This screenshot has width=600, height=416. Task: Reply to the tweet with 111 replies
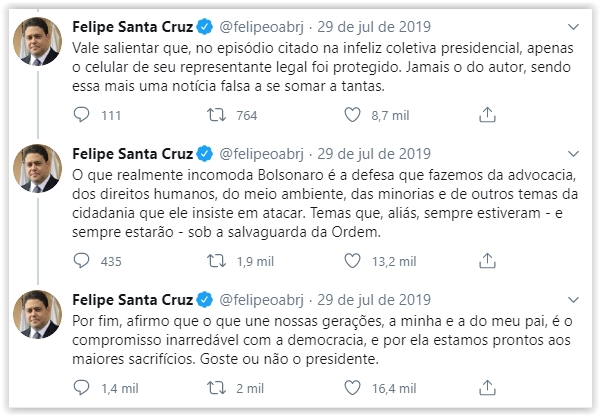(82, 116)
